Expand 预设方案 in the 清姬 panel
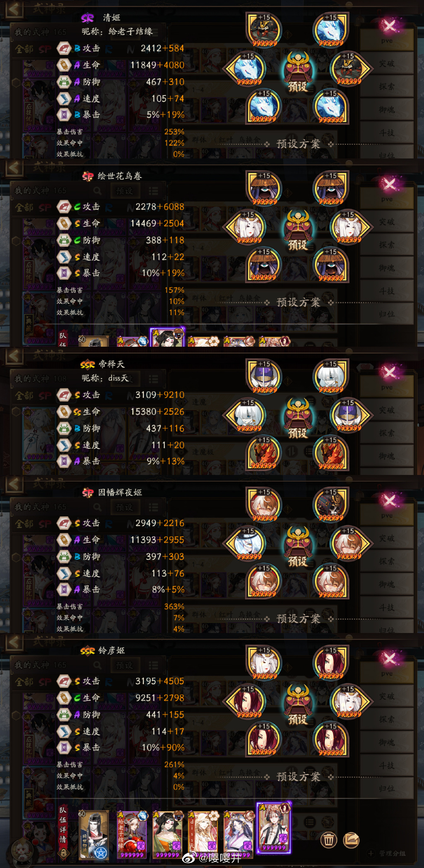 tap(298, 144)
